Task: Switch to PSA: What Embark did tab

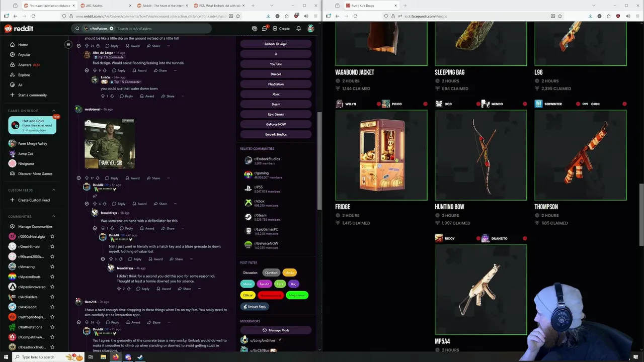Action: [218, 6]
